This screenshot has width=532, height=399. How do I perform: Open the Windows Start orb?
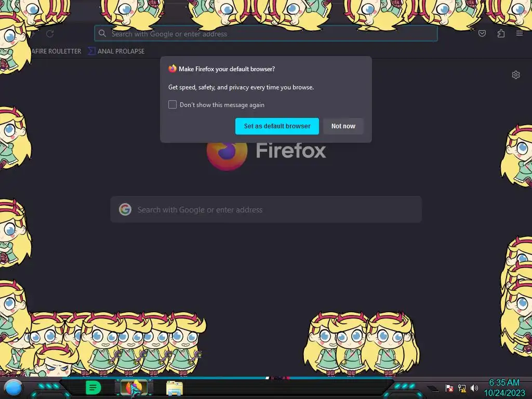click(x=13, y=388)
